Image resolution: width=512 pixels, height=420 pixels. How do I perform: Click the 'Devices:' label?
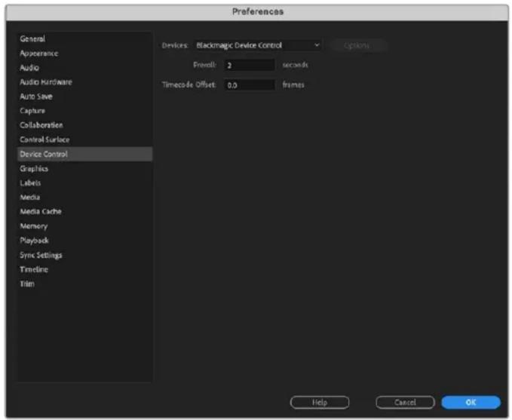[x=175, y=45]
